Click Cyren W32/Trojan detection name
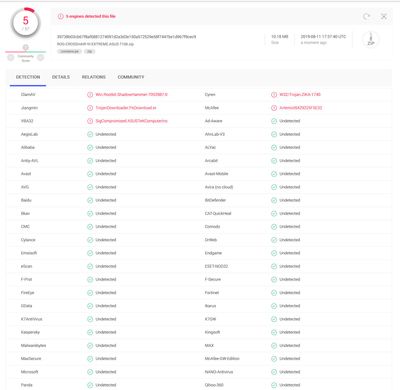Screen dimensions: 400x390 tap(300, 95)
